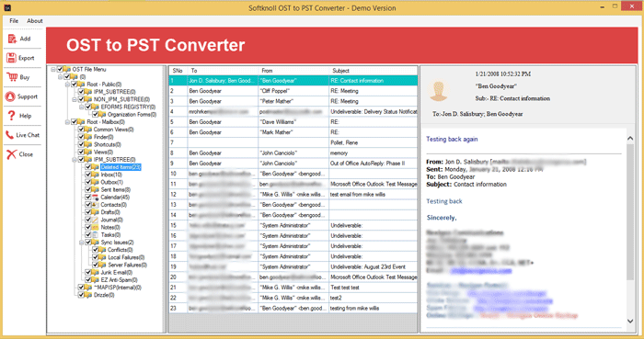
Task: Open the About menu
Action: (x=35, y=20)
